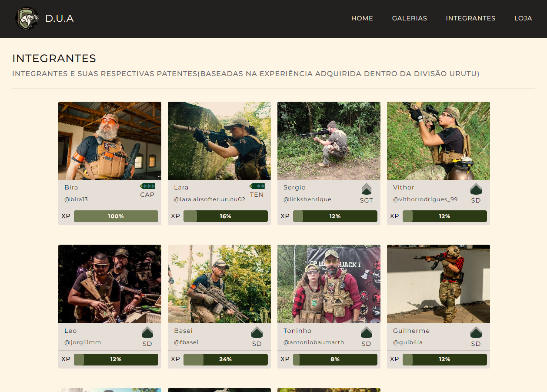The image size is (547, 392).
Task: Click the D.U.A snake logo icon
Action: coord(27,19)
